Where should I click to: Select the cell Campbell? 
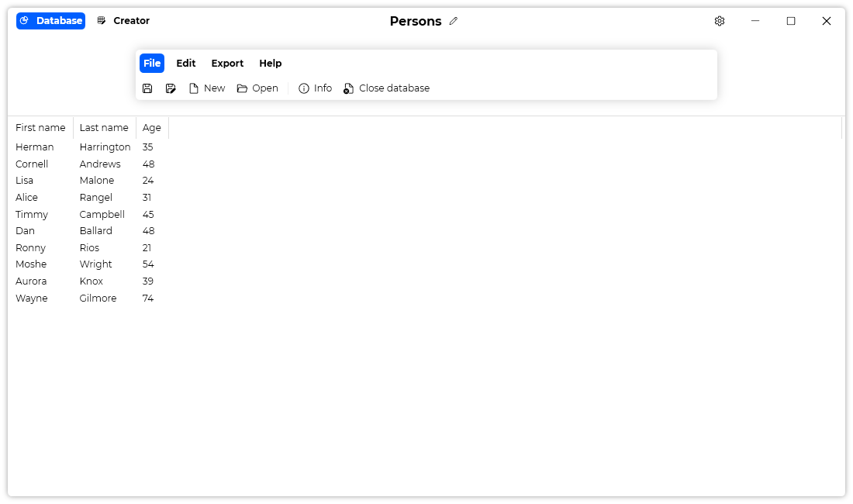click(102, 214)
